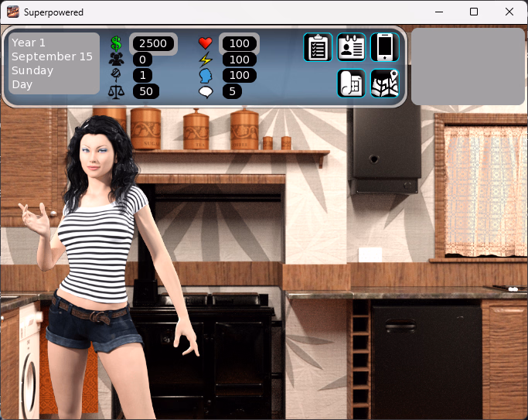Click the group of people icon
Viewport: 528px width, 420px height.
click(x=117, y=60)
